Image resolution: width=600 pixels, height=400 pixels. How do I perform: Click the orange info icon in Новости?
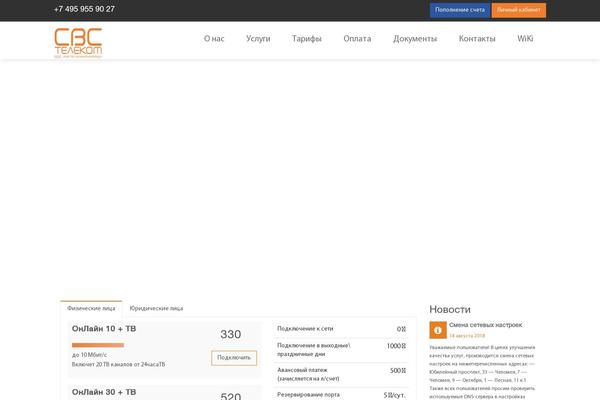tap(438, 330)
